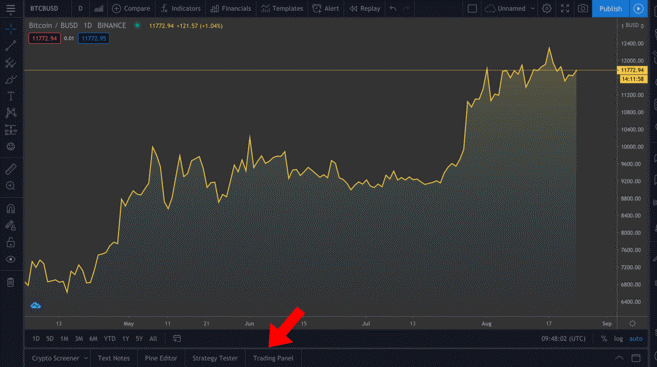Toggle log scale mode
657x367 pixels.
tap(618, 339)
